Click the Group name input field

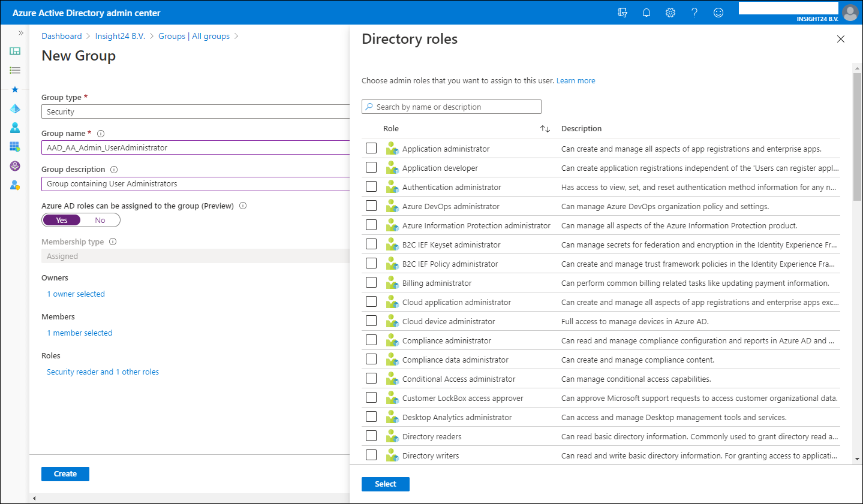[x=196, y=147]
